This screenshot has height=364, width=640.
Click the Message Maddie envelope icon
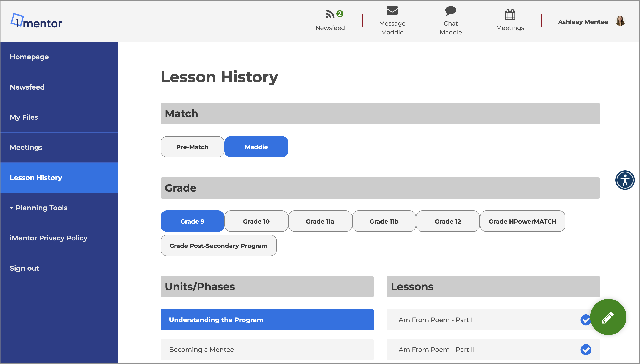pos(392,11)
